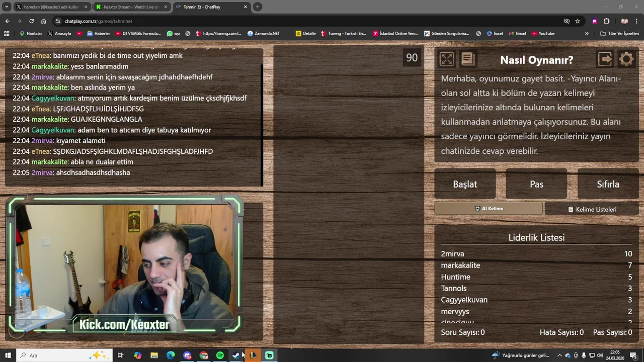
Task: Click 2mirva leaderboard row
Action: click(536, 254)
